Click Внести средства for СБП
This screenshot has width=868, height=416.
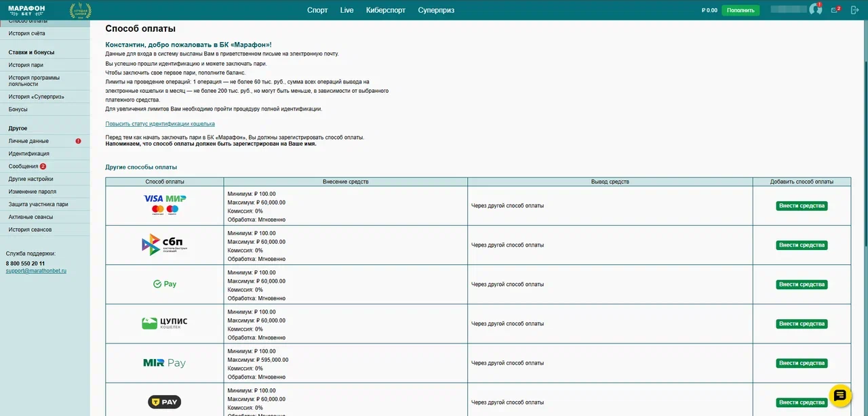click(802, 245)
